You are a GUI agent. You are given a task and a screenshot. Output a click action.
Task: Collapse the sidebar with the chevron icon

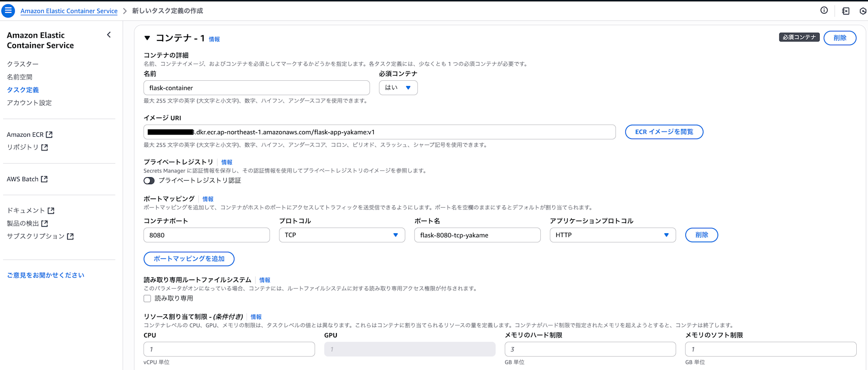(109, 35)
